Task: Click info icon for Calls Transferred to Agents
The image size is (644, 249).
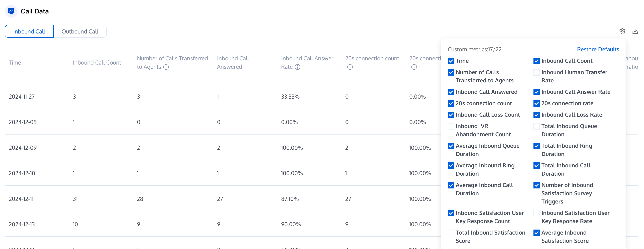Action: point(166,67)
